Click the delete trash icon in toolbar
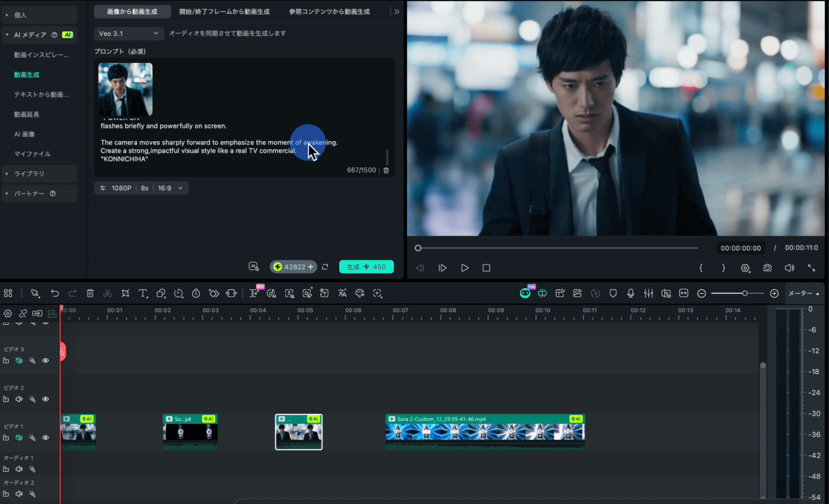 click(x=90, y=293)
